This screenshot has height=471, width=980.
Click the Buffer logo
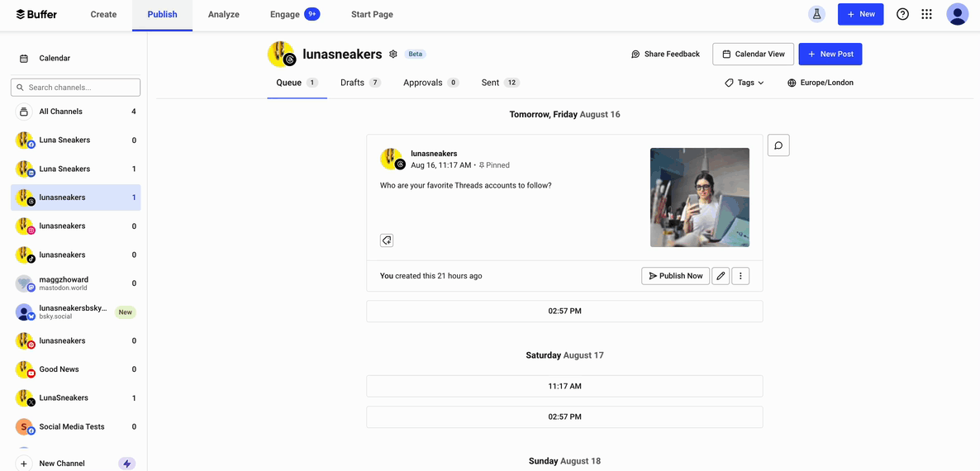point(36,14)
